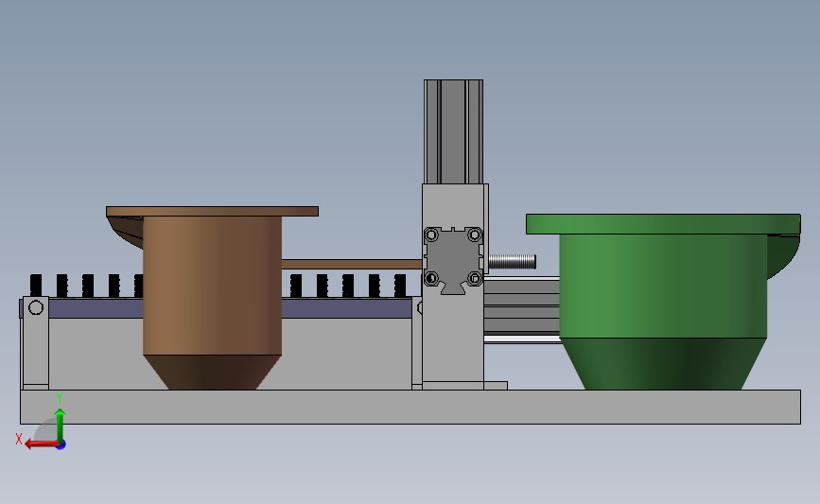Select bottom-right bolt on the carriage block
Screen dimensions: 820x504
475,278
